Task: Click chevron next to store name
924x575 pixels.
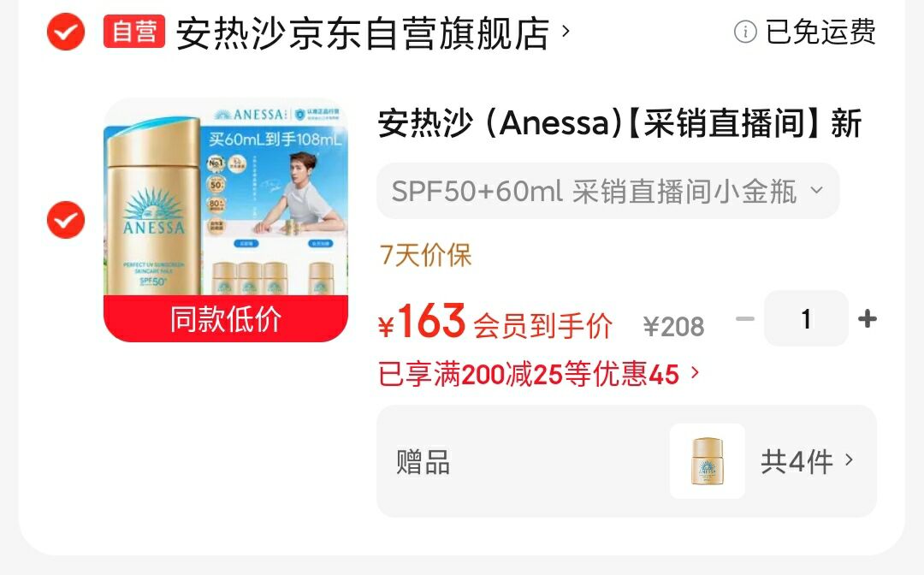Action: [x=566, y=31]
